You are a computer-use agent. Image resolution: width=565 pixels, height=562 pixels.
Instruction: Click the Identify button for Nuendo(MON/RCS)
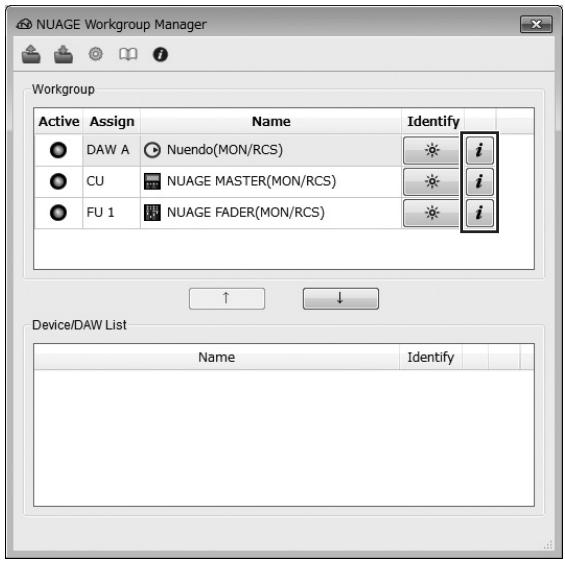pos(431,150)
